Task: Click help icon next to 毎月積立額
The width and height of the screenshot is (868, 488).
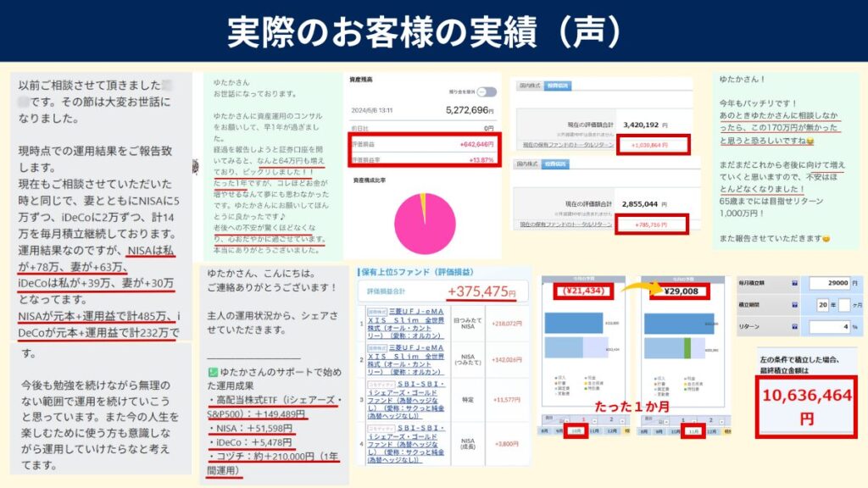Action: point(793,284)
